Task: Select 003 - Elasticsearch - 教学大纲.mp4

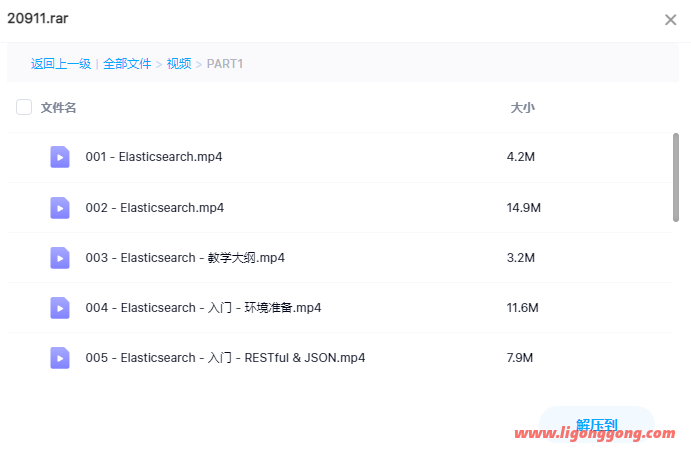Action: (x=185, y=258)
